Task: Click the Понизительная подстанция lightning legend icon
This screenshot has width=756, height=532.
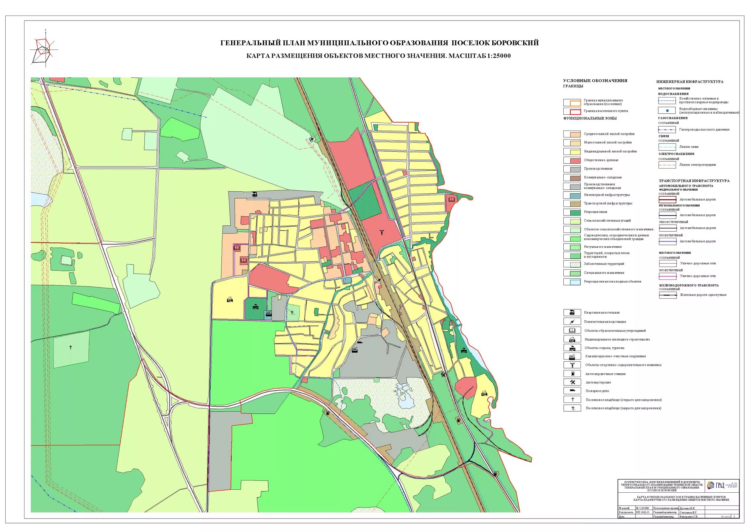Action: (x=572, y=322)
